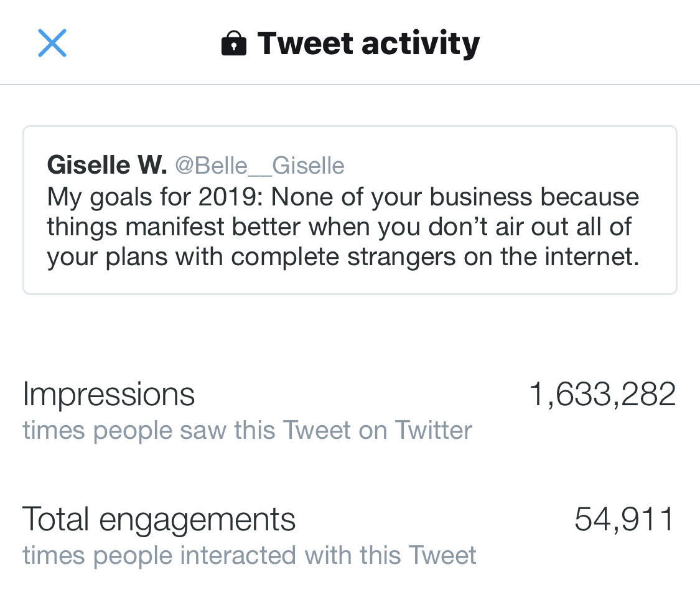Close the Tweet activity screen with the X
This screenshot has height=615, width=700.
pos(52,43)
